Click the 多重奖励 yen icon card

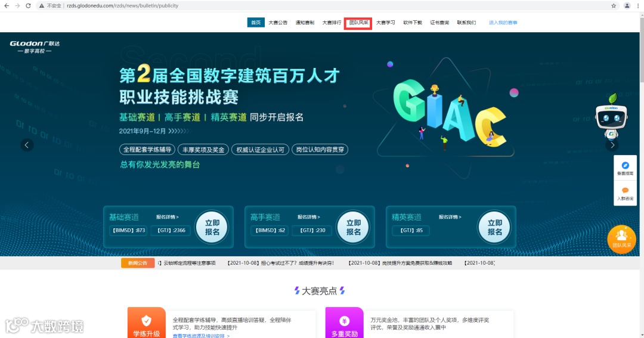pos(344,323)
